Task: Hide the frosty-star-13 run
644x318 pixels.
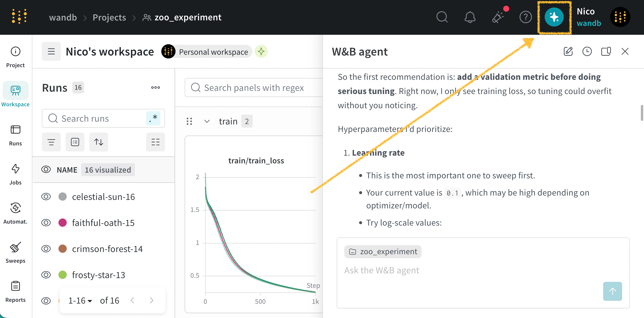Action: [x=46, y=275]
